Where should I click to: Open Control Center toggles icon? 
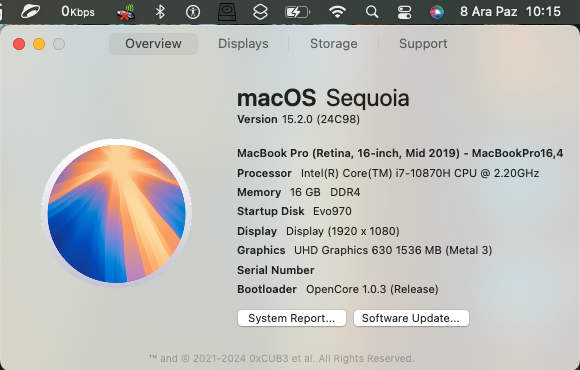404,12
